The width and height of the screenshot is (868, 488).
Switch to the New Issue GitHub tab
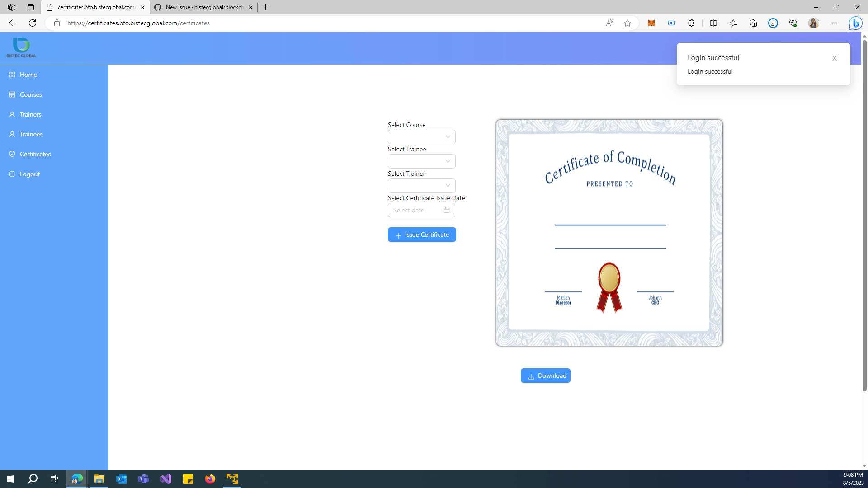pyautogui.click(x=199, y=7)
